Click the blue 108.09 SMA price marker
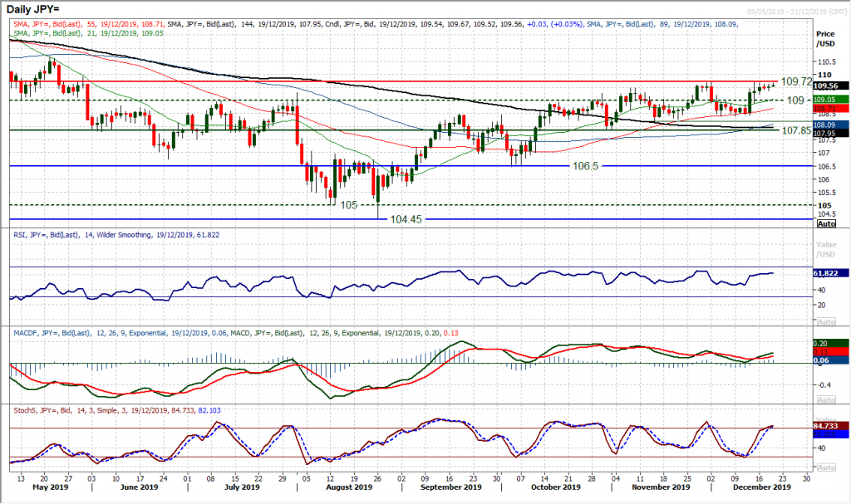 (825, 125)
